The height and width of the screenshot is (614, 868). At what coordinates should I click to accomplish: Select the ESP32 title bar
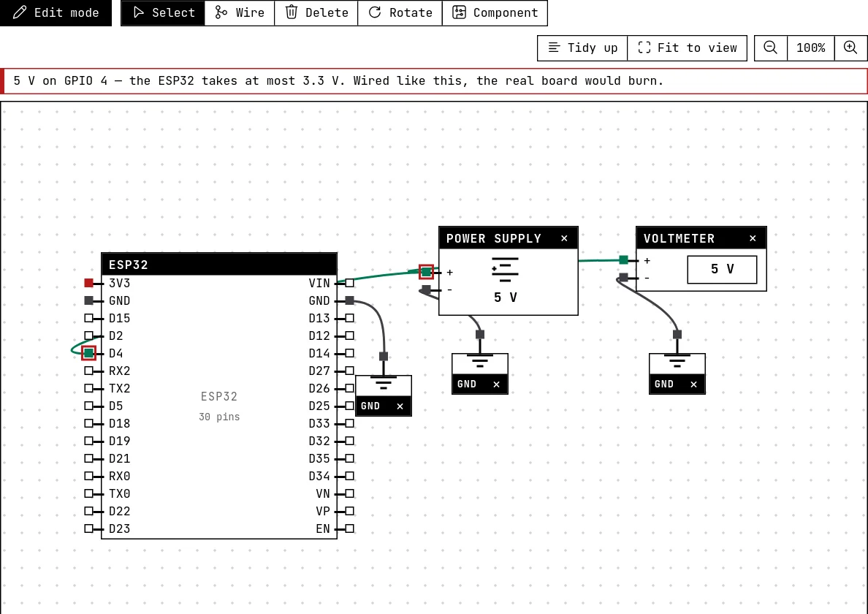click(219, 264)
